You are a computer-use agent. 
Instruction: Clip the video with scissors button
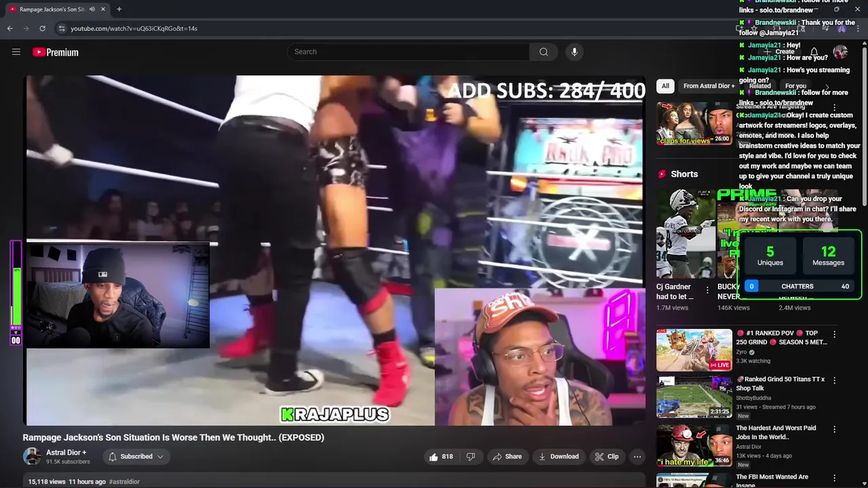pyautogui.click(x=606, y=457)
